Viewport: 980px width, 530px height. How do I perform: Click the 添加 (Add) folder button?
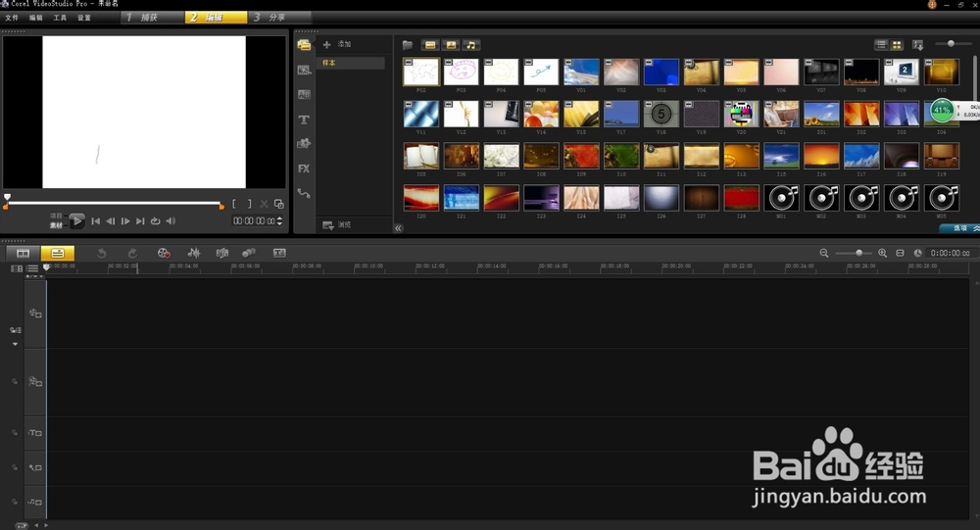tap(338, 45)
